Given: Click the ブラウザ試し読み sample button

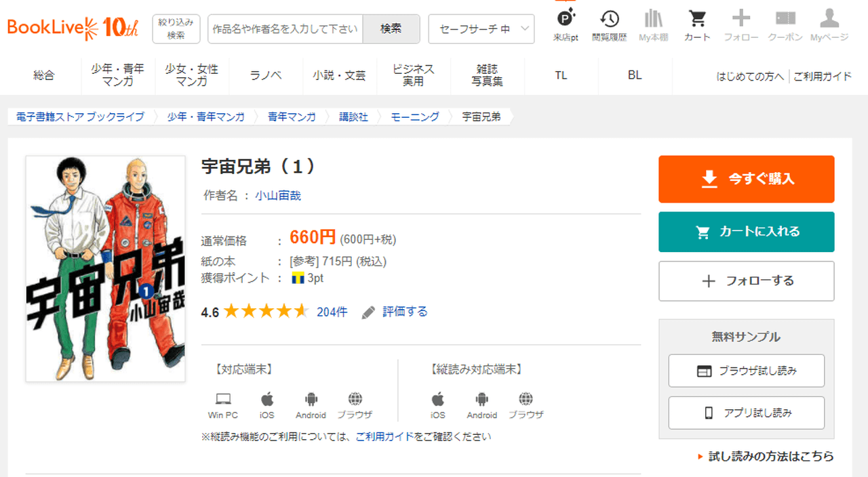Looking at the screenshot, I should pyautogui.click(x=746, y=371).
